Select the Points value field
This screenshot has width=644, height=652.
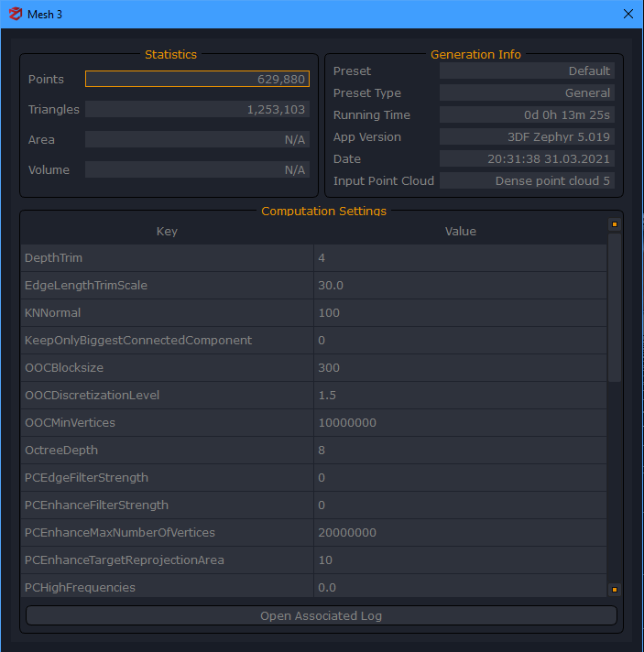pos(197,80)
